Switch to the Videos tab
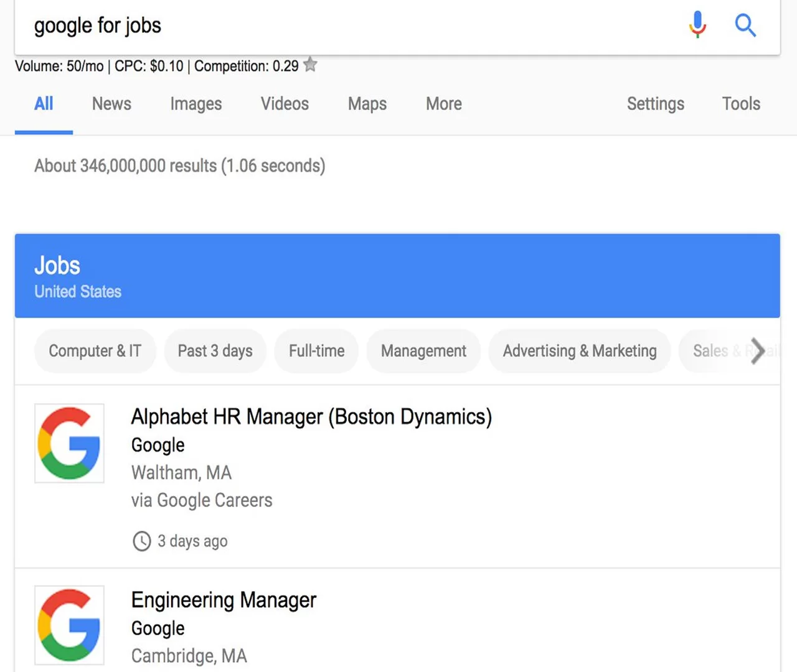 click(x=285, y=104)
